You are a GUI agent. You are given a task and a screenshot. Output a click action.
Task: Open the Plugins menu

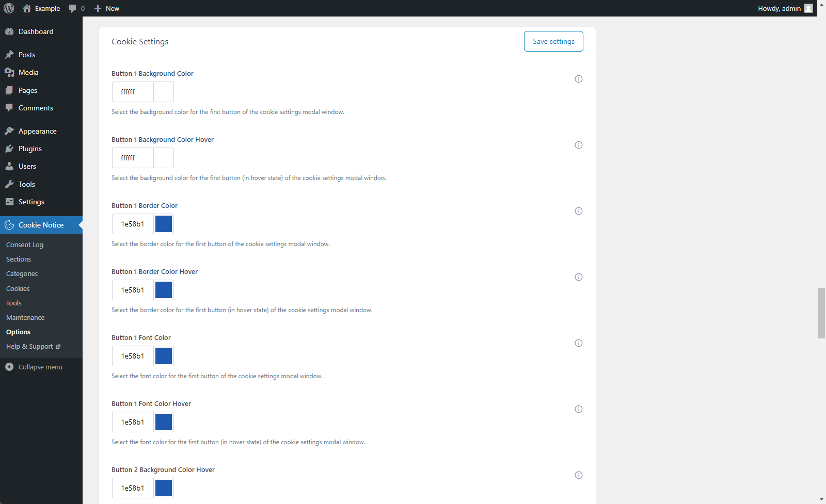point(30,149)
